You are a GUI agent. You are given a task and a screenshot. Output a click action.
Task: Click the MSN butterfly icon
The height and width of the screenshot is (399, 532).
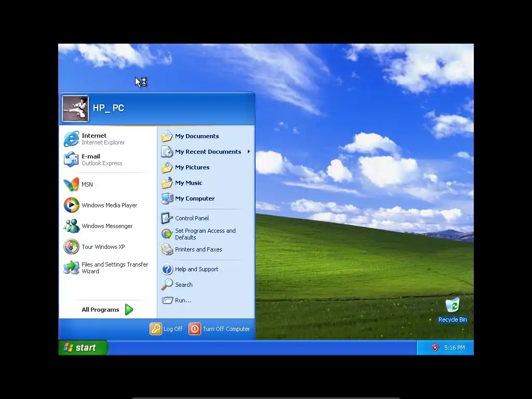coord(71,184)
